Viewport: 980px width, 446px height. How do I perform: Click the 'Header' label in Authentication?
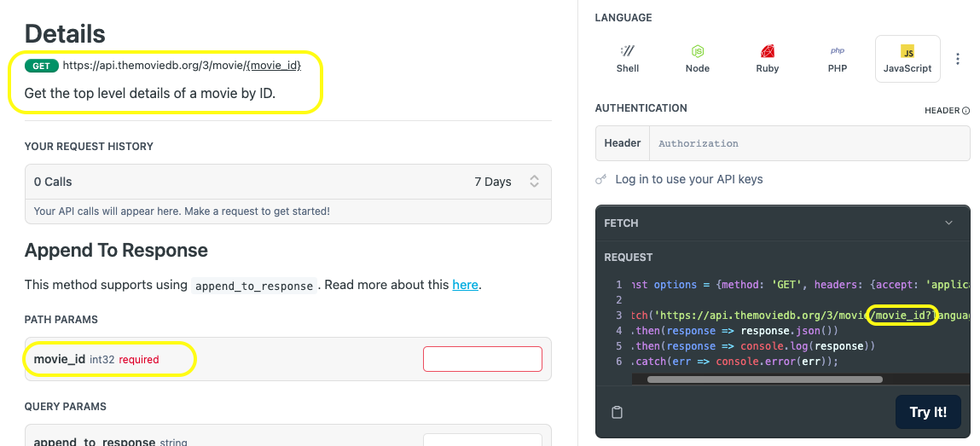623,143
